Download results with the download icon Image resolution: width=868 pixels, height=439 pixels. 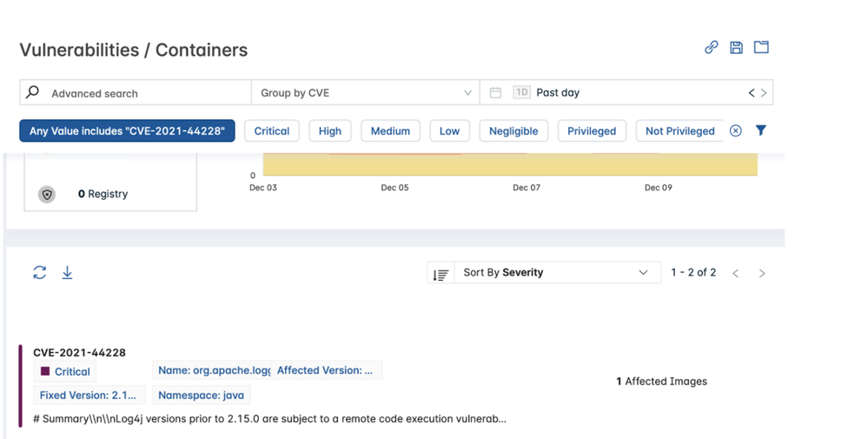coord(67,273)
